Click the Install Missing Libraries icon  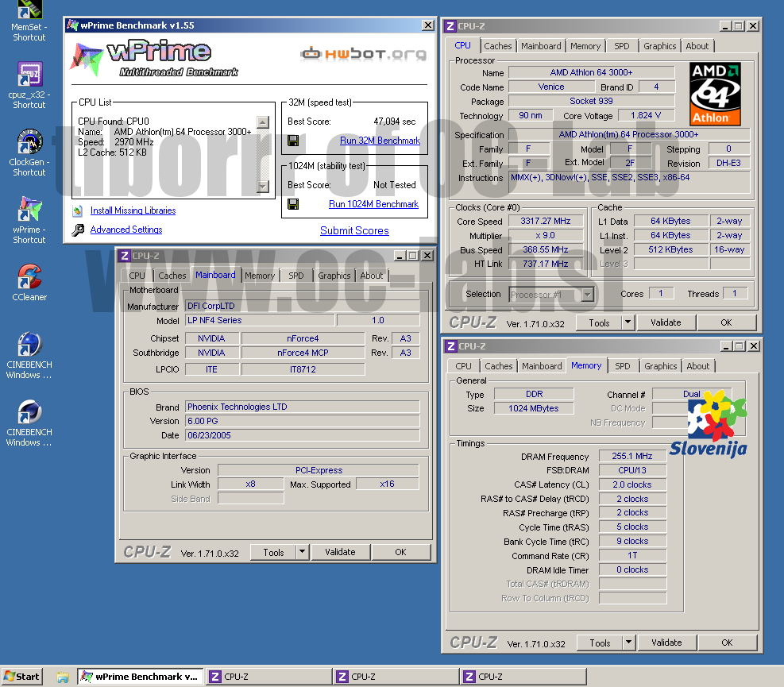tap(78, 211)
